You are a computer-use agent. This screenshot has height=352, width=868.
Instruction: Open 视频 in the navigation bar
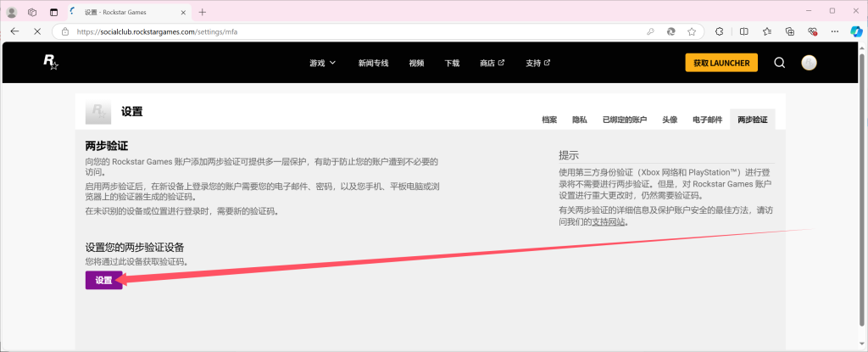click(x=416, y=64)
